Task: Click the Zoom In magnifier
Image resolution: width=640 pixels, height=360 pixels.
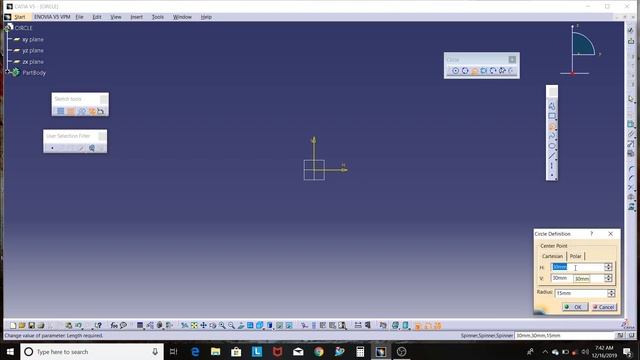Action: click(x=222, y=325)
